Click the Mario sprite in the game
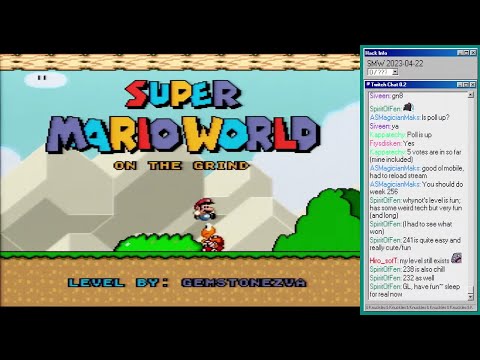The width and height of the screenshot is (480, 360). point(205,209)
